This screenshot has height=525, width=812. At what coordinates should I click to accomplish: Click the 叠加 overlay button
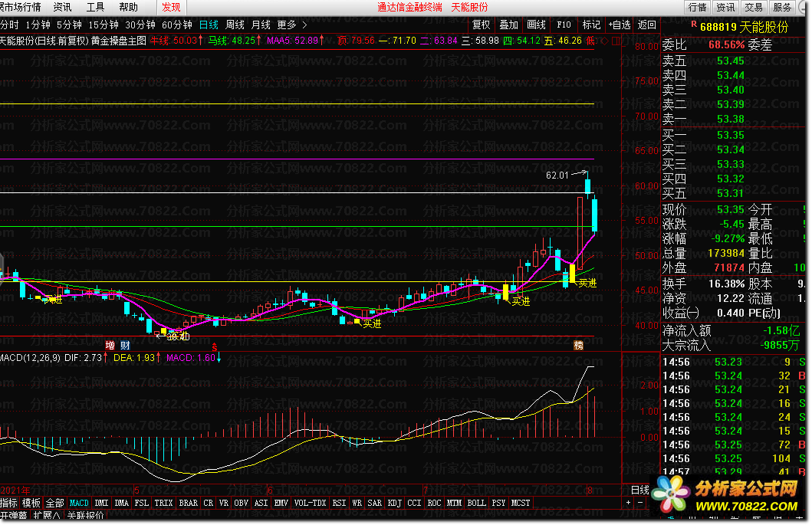(508, 25)
